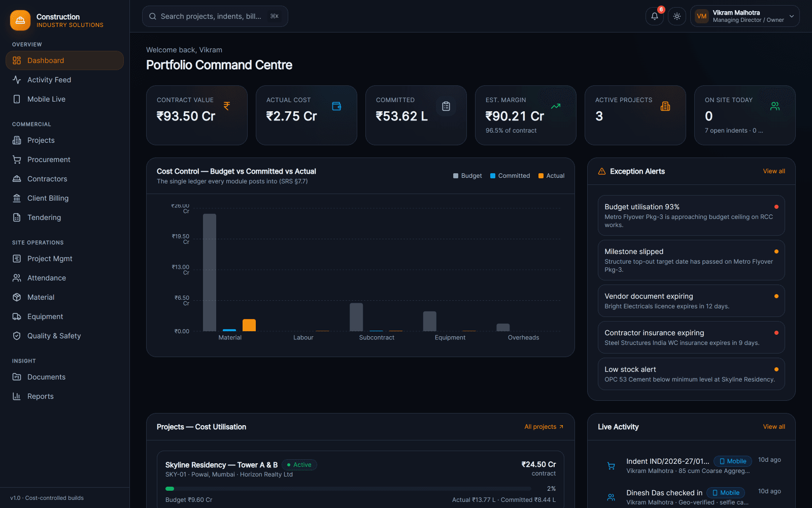Screen dimensions: 812x508
Task: Click the people icon on On Site Today card
Action: click(x=775, y=106)
